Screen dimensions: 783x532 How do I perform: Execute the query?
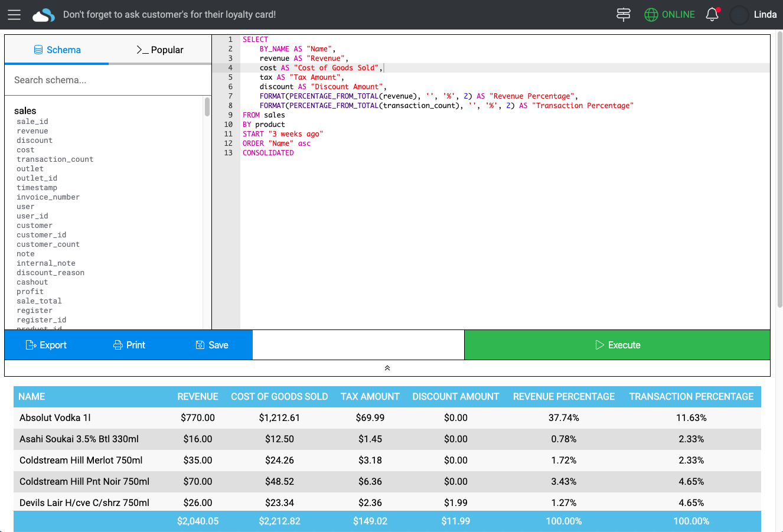tap(617, 345)
